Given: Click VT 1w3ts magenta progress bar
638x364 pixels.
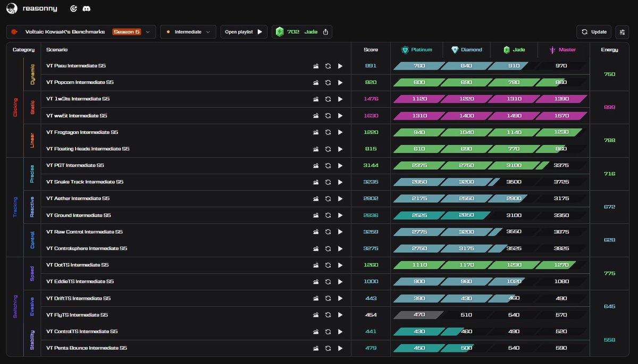Looking at the screenshot, I should 490,99.
